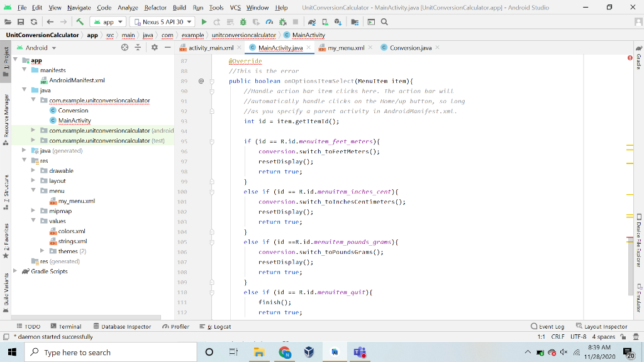Screen dimensions: 644x362
Task: Click the Sync/refresh toolbar icon
Action: (x=33, y=22)
